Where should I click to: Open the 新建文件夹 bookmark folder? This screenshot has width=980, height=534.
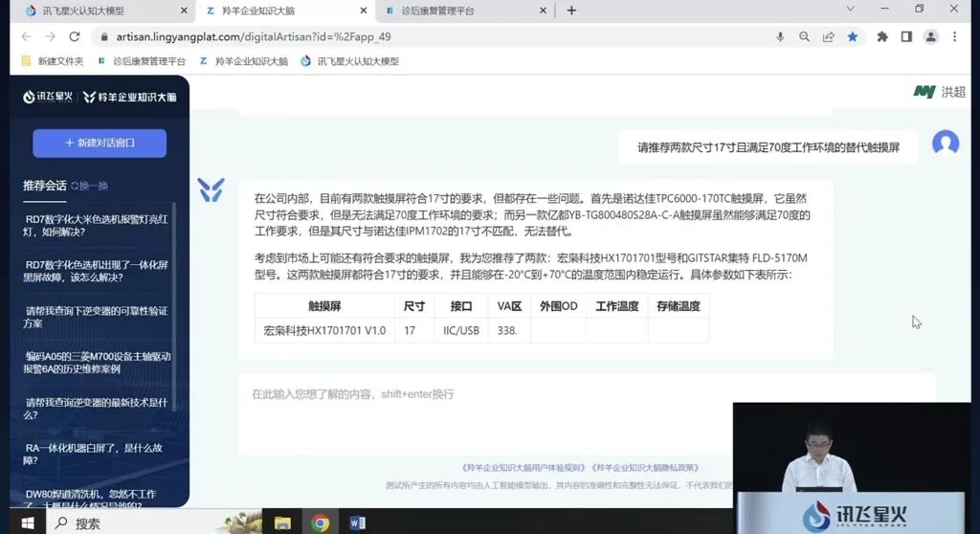(53, 61)
